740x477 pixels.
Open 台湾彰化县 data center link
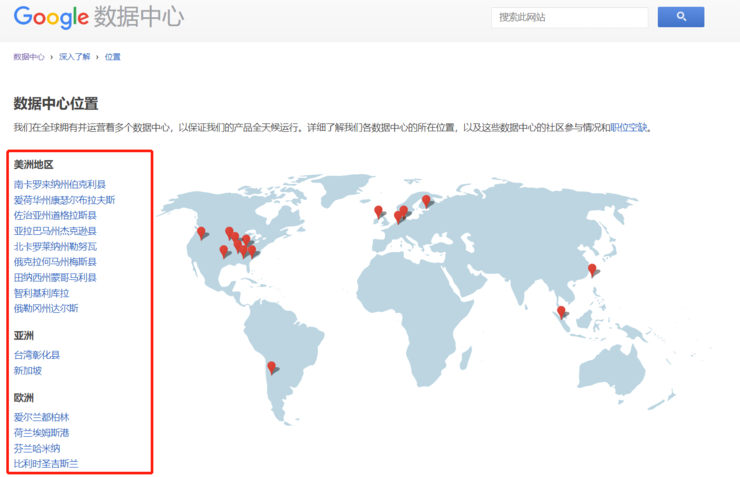[37, 355]
